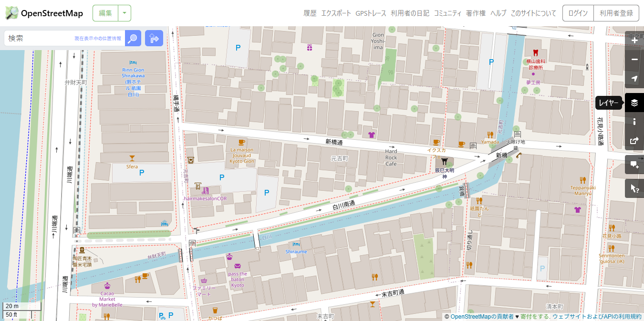Click the restaurant icon beside Yamada
Screen dimensions: 644x321
[x=490, y=134]
